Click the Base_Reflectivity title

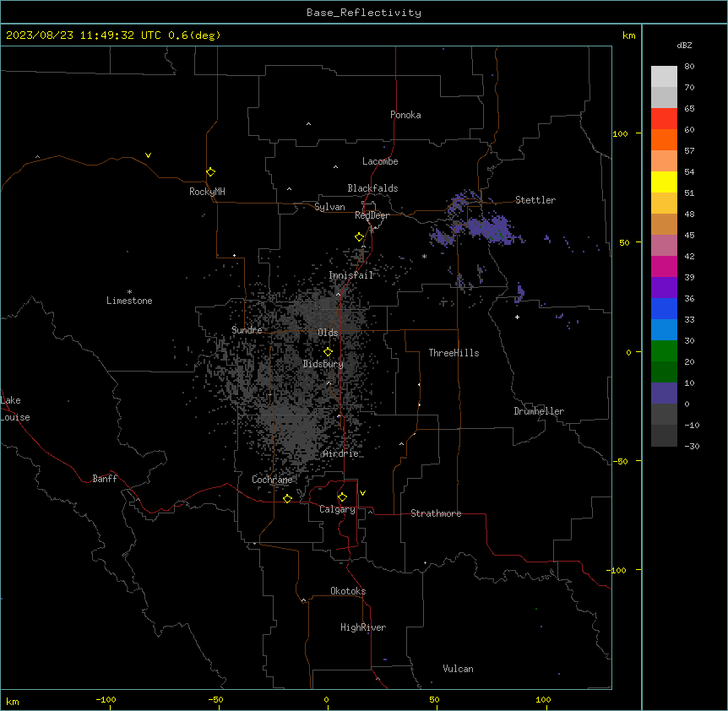point(364,13)
